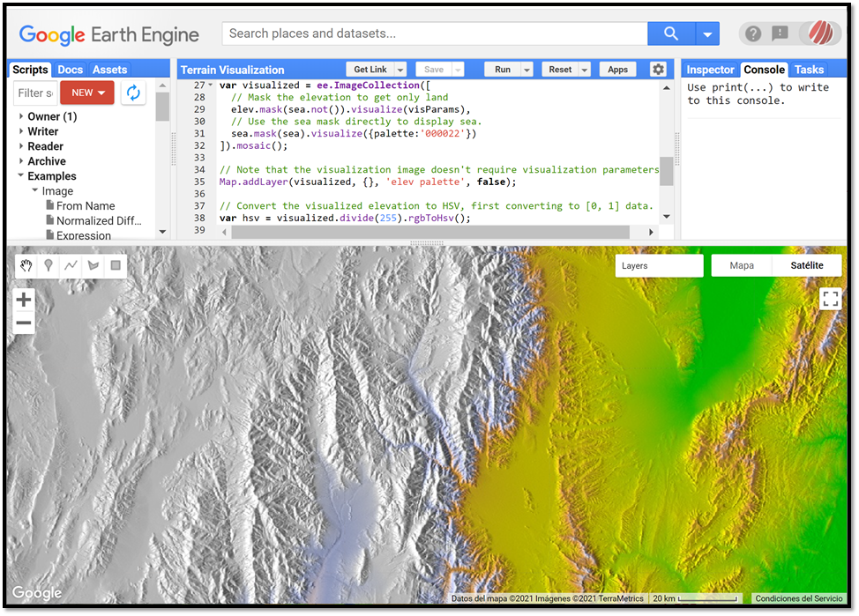This screenshot has width=859, height=616.
Task: Click the Get Link button
Action: 370,70
